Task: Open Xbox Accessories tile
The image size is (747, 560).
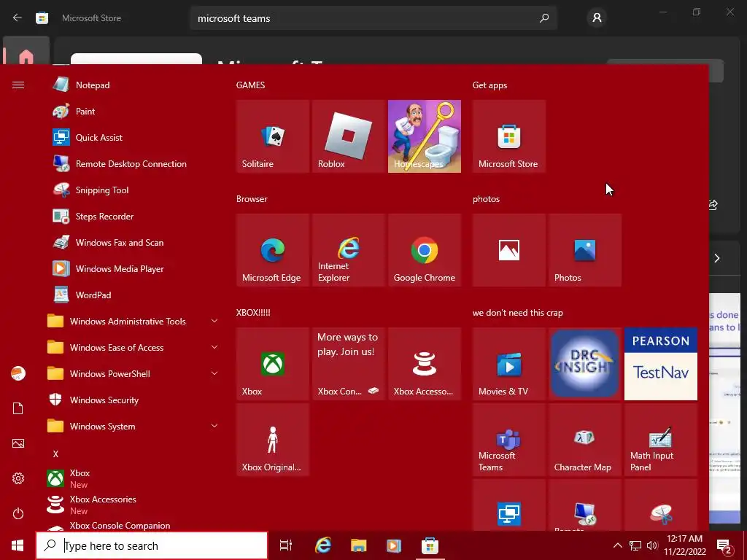Action: (425, 364)
